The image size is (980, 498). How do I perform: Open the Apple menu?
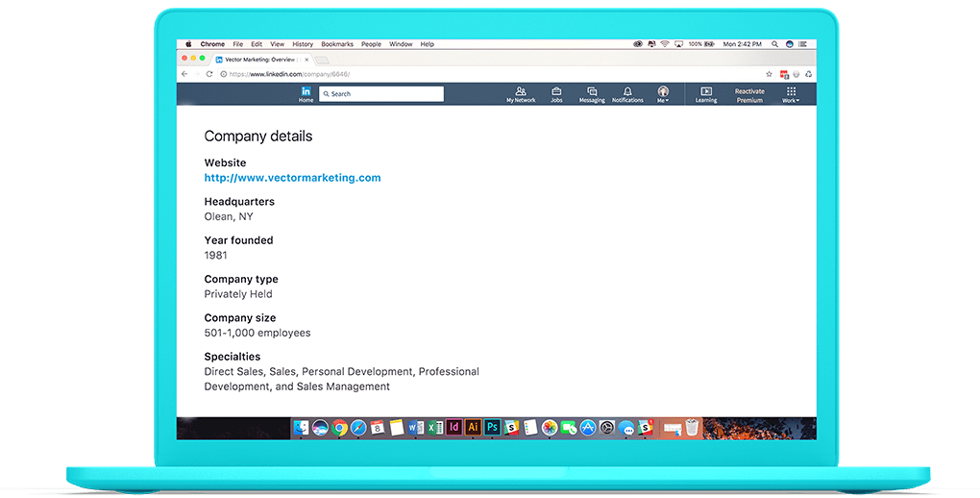pos(188,44)
